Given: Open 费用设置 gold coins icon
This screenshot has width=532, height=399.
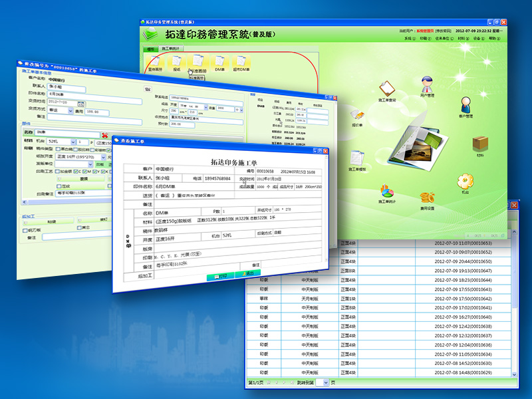Looking at the screenshot, I should point(428,198).
